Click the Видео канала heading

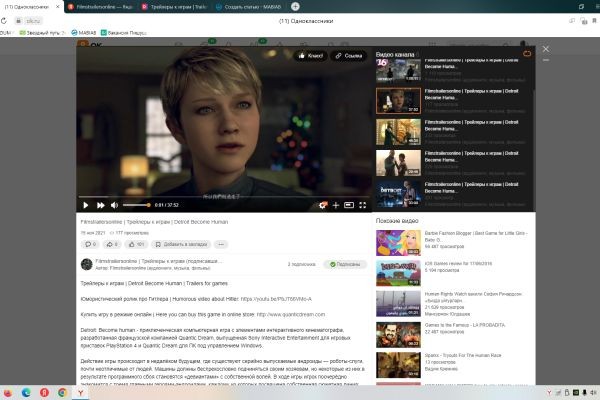tap(395, 54)
